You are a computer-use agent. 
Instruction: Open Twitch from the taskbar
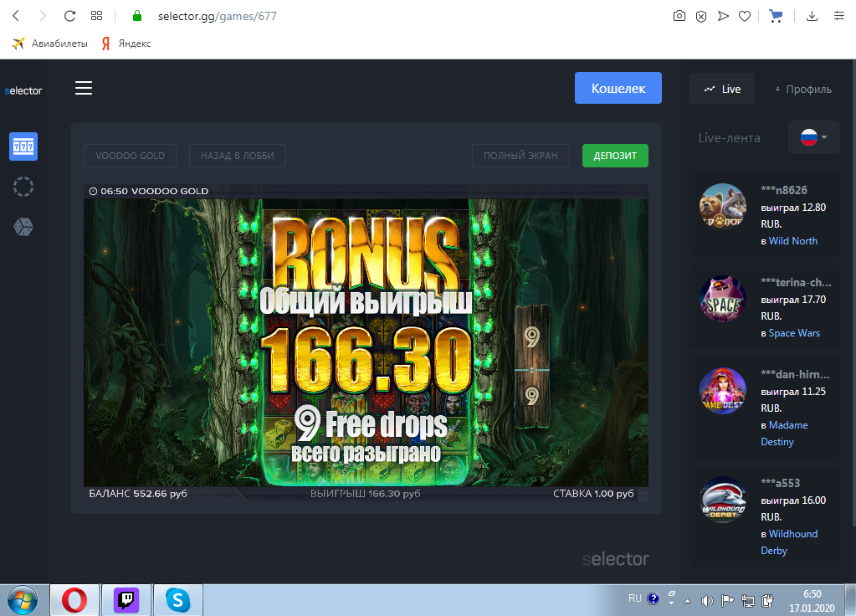point(126,600)
